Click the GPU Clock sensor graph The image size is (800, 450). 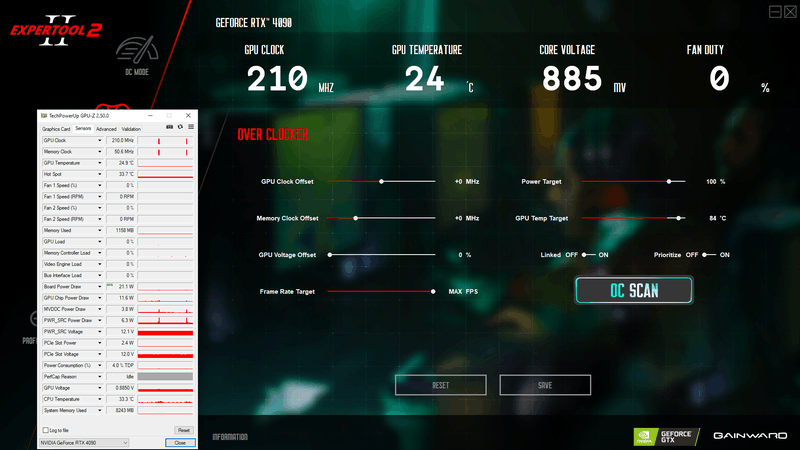pyautogui.click(x=165, y=140)
